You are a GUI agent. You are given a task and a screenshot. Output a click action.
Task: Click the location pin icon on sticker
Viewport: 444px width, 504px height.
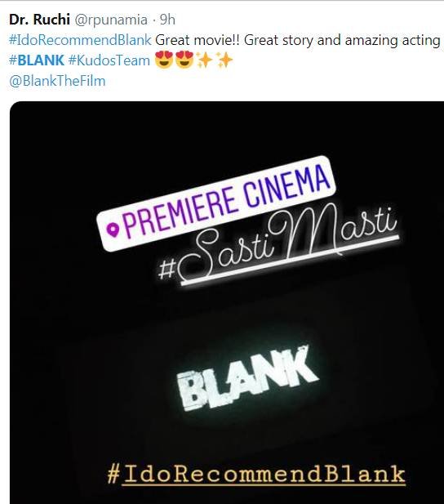113,230
